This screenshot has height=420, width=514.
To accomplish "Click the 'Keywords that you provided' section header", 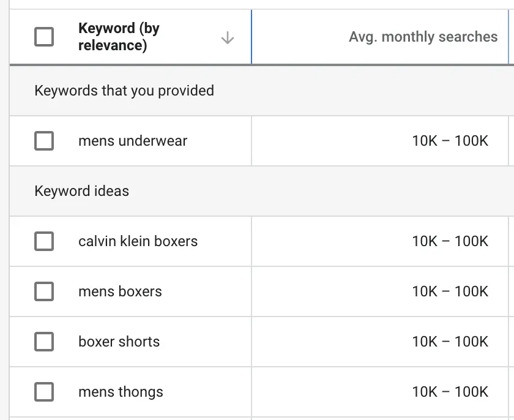I will pyautogui.click(x=124, y=91).
